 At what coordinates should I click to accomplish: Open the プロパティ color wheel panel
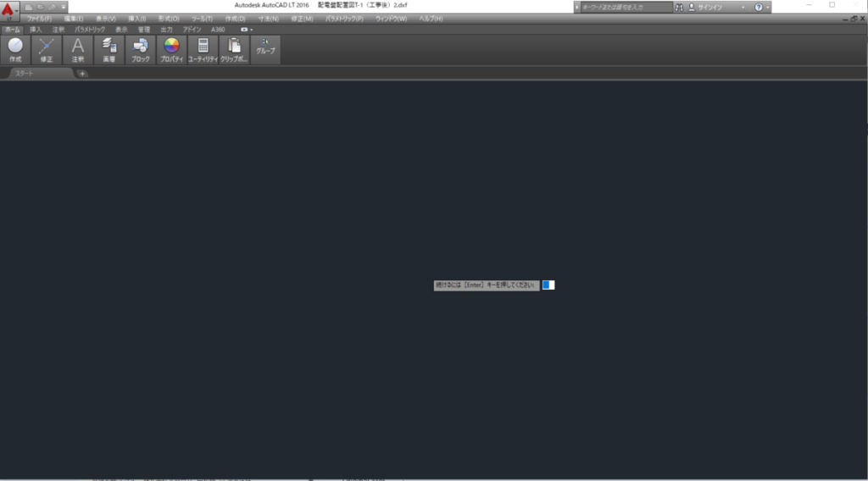171,50
